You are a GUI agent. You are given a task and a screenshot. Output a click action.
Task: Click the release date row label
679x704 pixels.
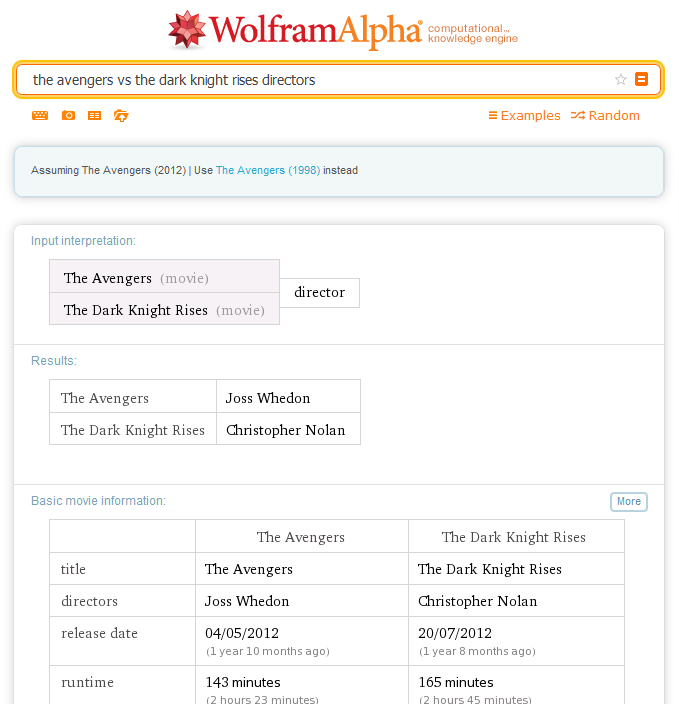coord(99,633)
